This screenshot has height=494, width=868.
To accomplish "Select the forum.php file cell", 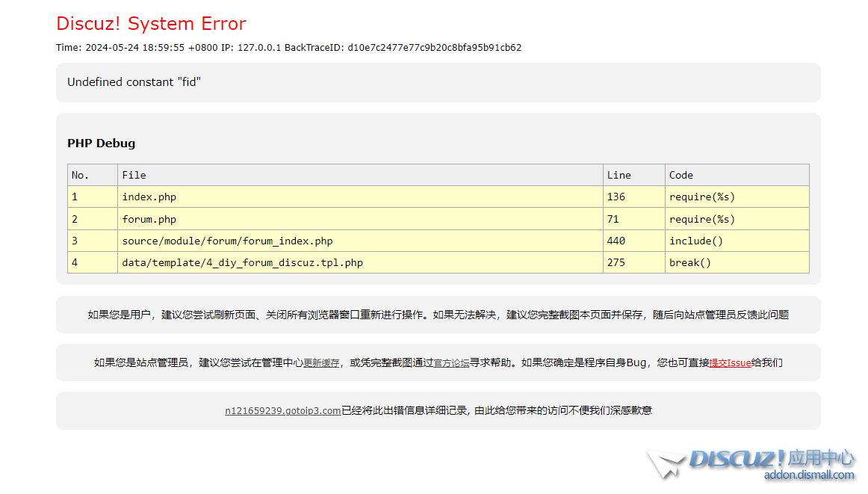I will (x=149, y=219).
